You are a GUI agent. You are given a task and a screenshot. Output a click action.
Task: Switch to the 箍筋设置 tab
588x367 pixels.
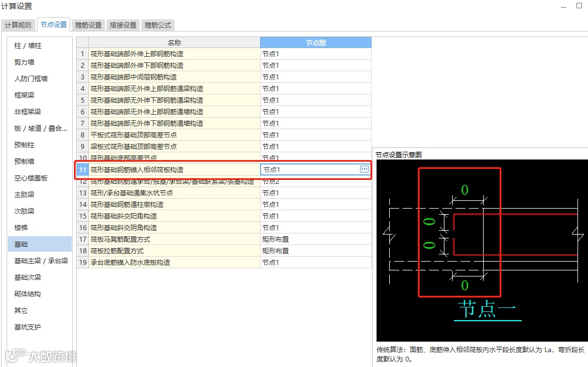coord(88,25)
